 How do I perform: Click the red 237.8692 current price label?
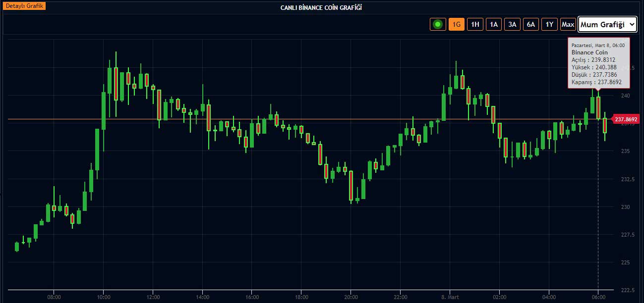point(626,119)
